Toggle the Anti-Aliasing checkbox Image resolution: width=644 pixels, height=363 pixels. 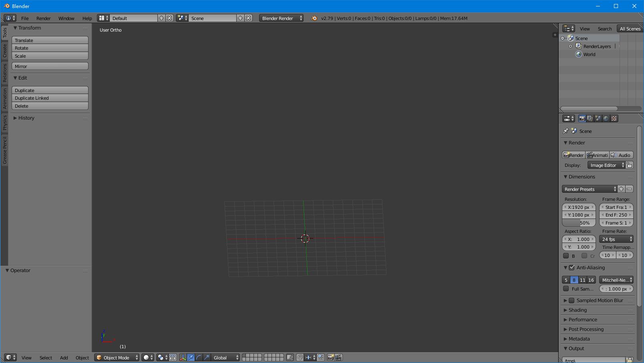572,268
